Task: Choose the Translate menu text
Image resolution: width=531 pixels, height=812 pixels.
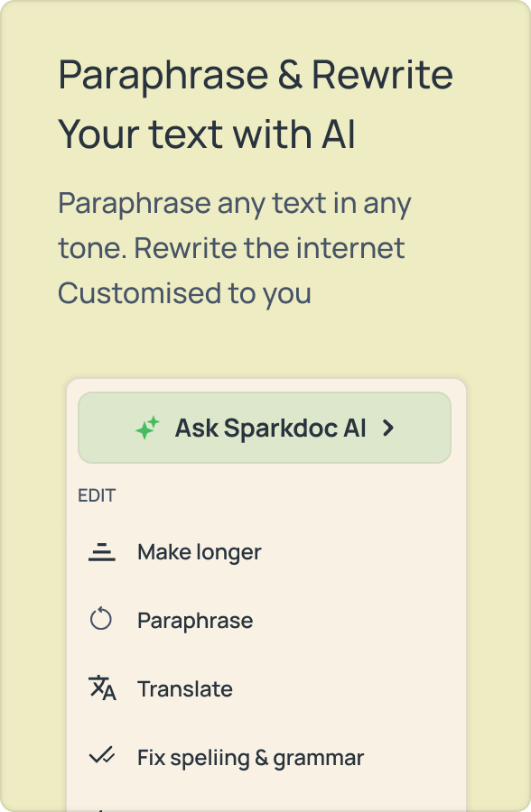Action: [x=185, y=689]
